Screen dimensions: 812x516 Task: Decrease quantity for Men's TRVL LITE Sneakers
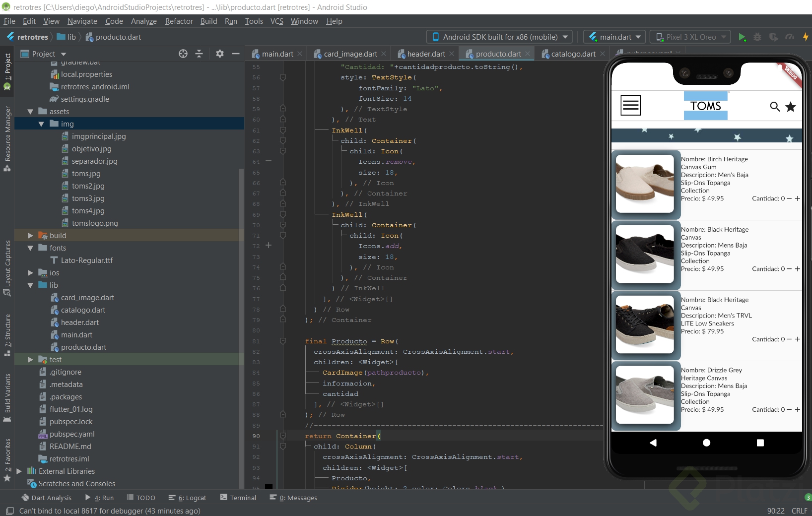tap(789, 339)
